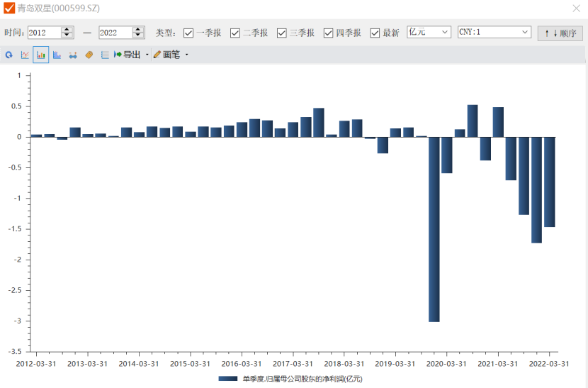The height and width of the screenshot is (388, 588).
Task: Click the legend color swatch for 净利润
Action: pyautogui.click(x=228, y=379)
